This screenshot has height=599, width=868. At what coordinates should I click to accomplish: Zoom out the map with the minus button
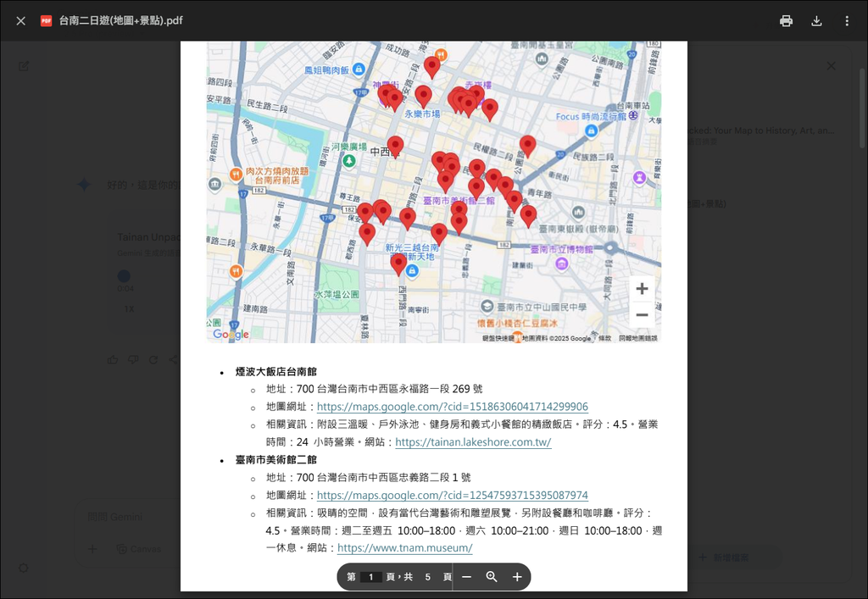coord(643,315)
